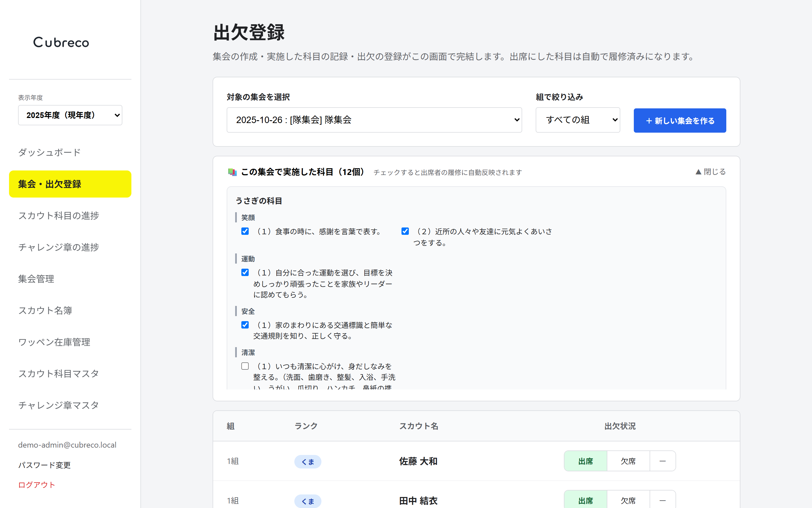Open the 組で絞り込み dropdown

577,120
